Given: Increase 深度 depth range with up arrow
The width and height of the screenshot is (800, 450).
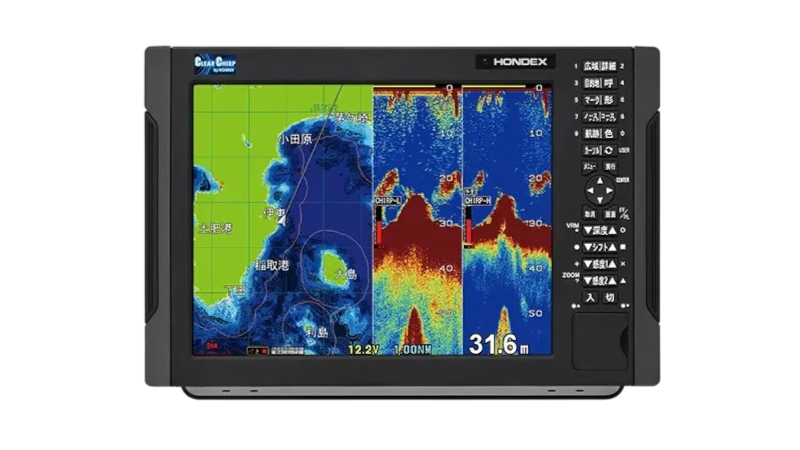Looking at the screenshot, I should point(612,231).
